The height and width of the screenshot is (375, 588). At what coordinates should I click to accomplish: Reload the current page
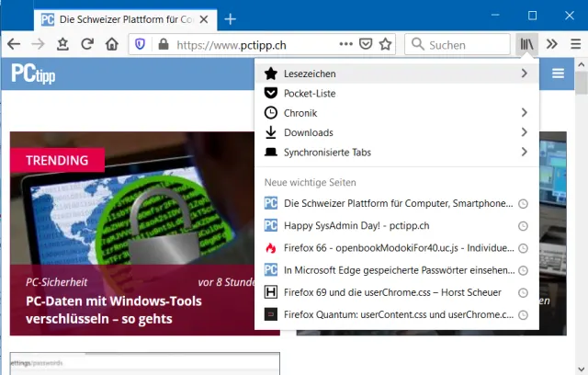86,44
